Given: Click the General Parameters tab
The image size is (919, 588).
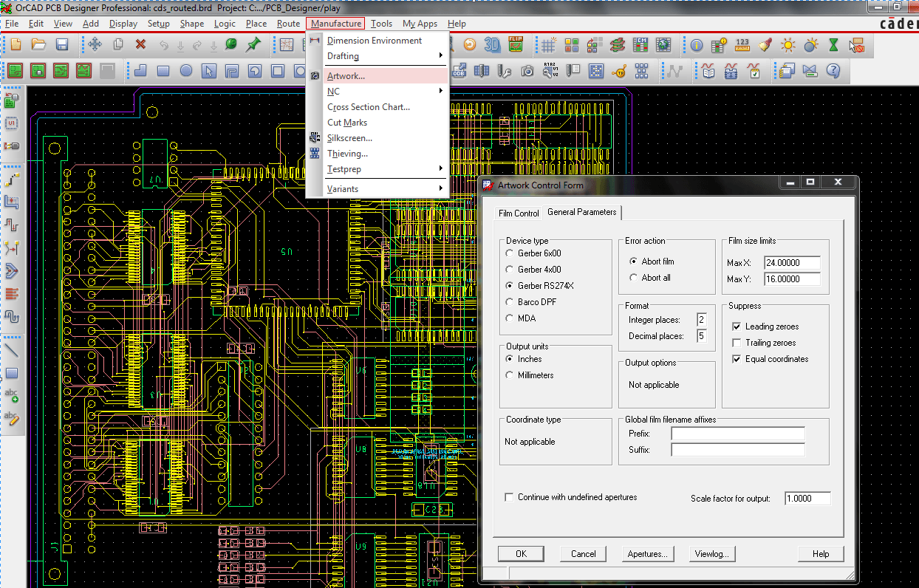Looking at the screenshot, I should pos(582,212).
